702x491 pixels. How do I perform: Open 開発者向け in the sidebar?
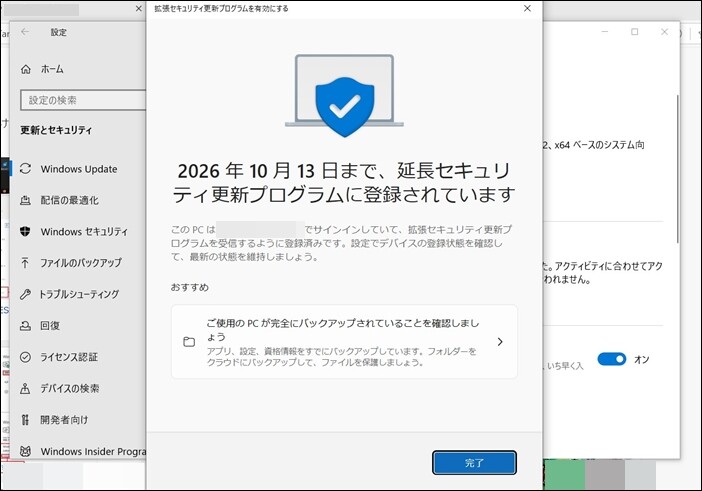coord(64,419)
